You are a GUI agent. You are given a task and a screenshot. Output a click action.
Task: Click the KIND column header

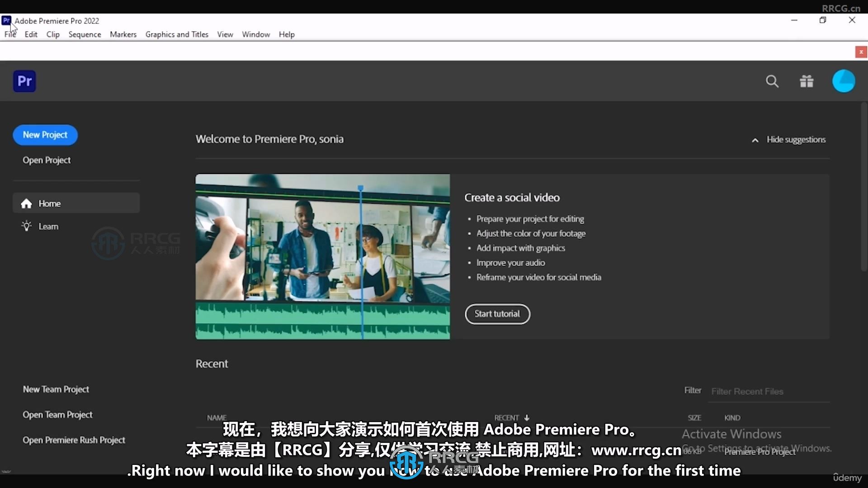[x=732, y=418]
